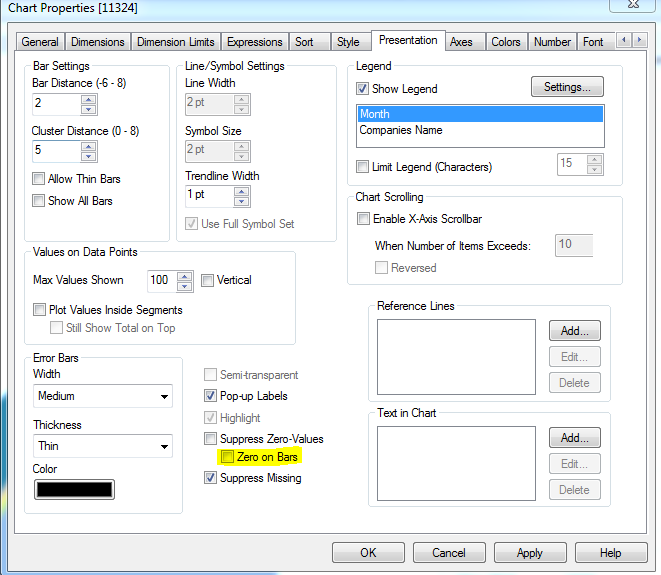Edit the Max Values Shown field

tap(162, 281)
